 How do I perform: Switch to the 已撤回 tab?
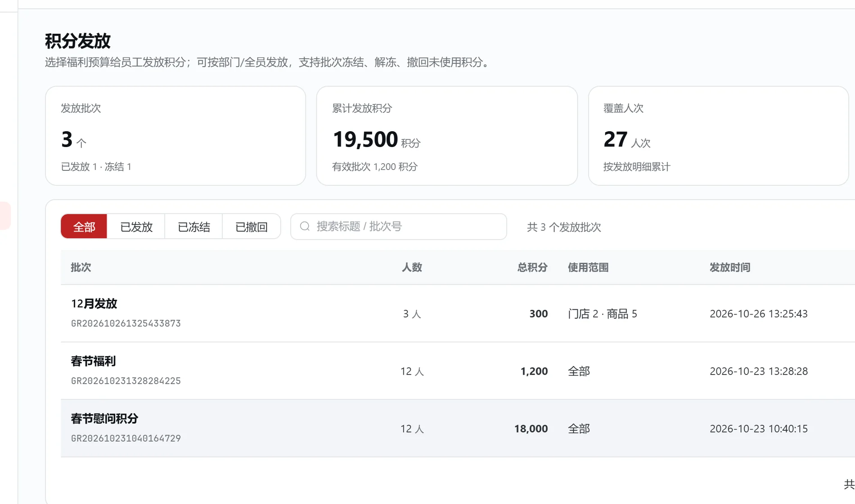tap(252, 227)
